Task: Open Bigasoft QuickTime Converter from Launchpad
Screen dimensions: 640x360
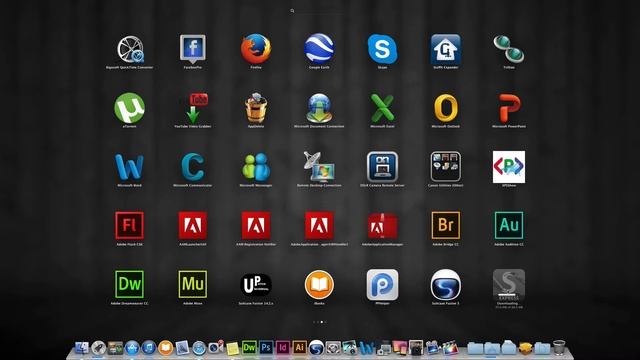Action: point(130,49)
